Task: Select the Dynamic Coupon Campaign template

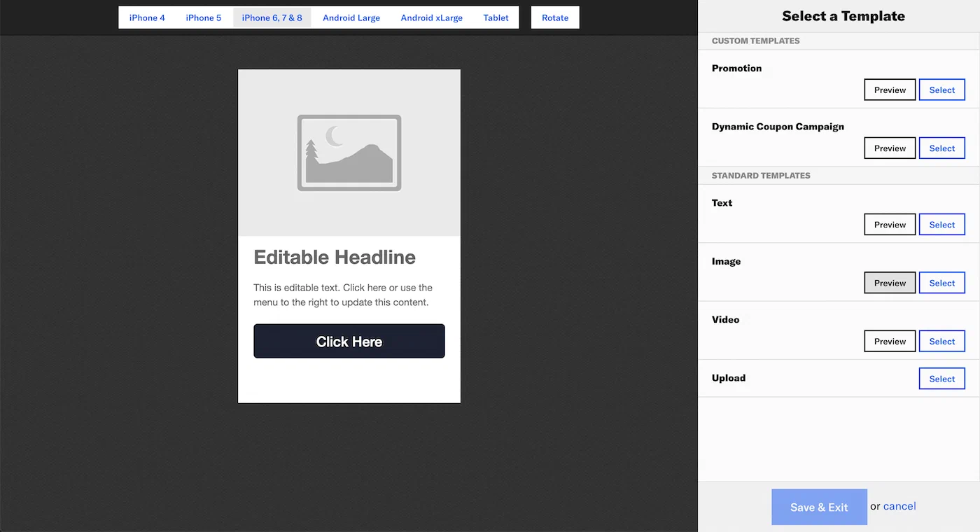Action: 941,148
